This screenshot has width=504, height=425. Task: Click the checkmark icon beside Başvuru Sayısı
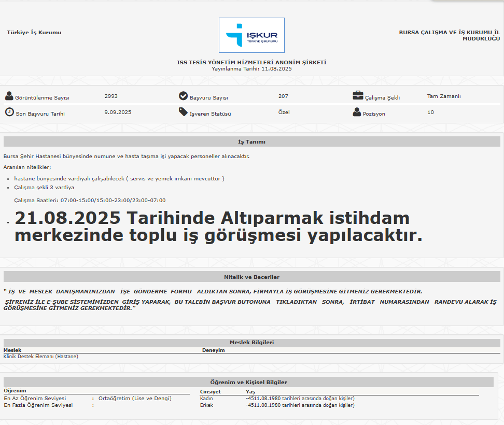[x=183, y=96]
